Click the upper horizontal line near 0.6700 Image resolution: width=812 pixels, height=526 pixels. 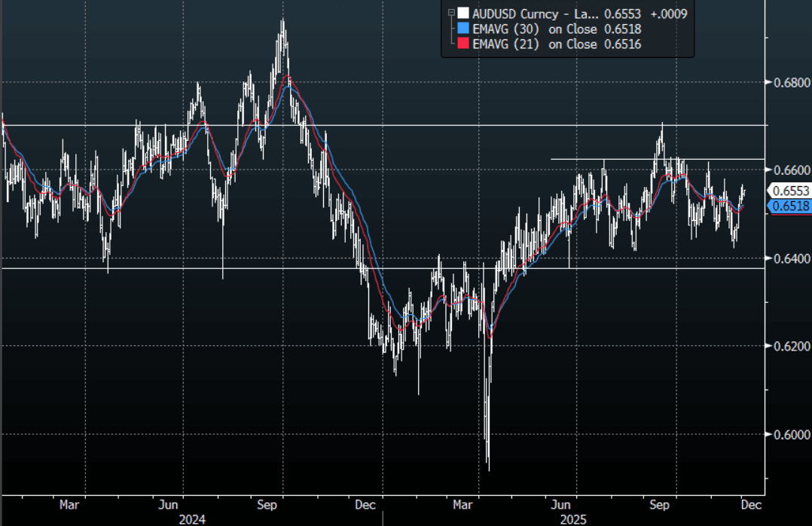[377, 125]
